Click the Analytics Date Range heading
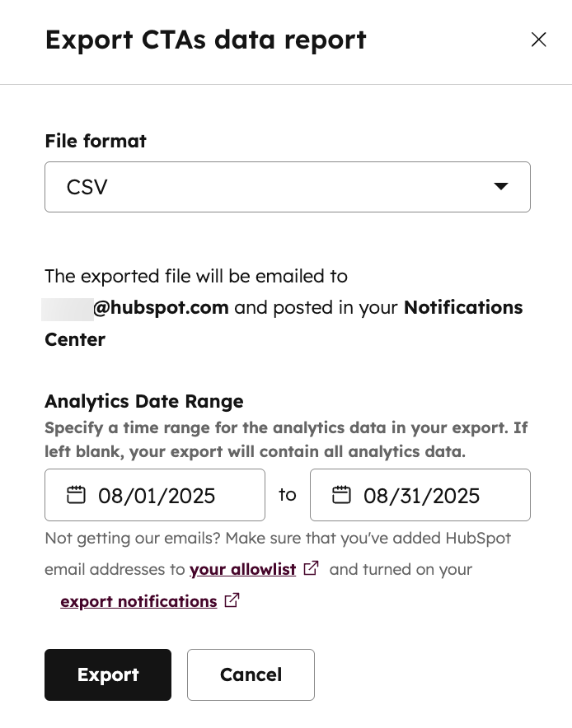This screenshot has width=572, height=728. coord(144,401)
